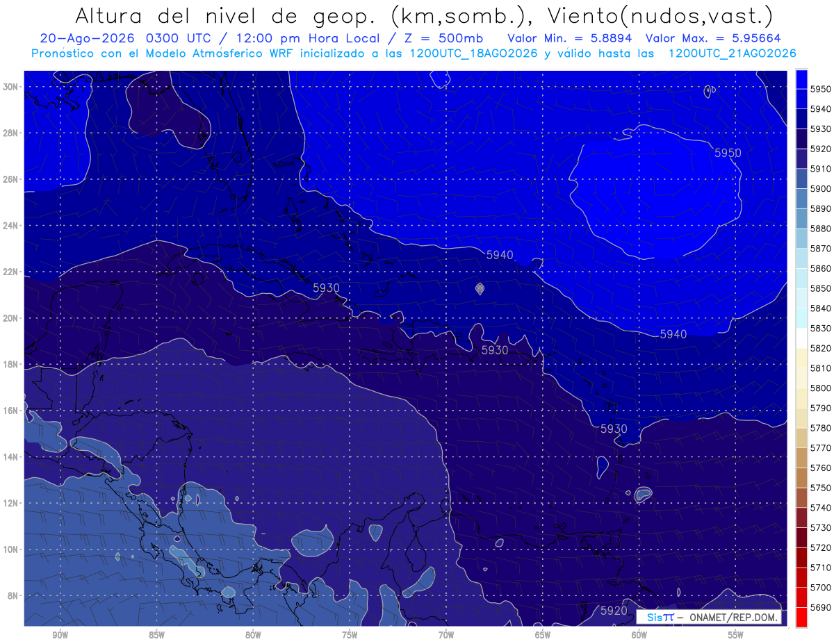Select legend swatch between 5950 and 5940
Screen dimensions: 834x644
point(801,99)
